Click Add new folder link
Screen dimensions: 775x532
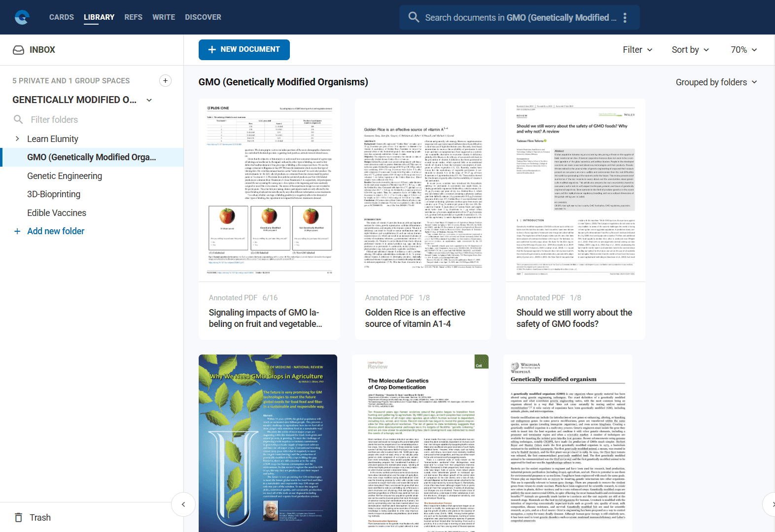coord(55,231)
